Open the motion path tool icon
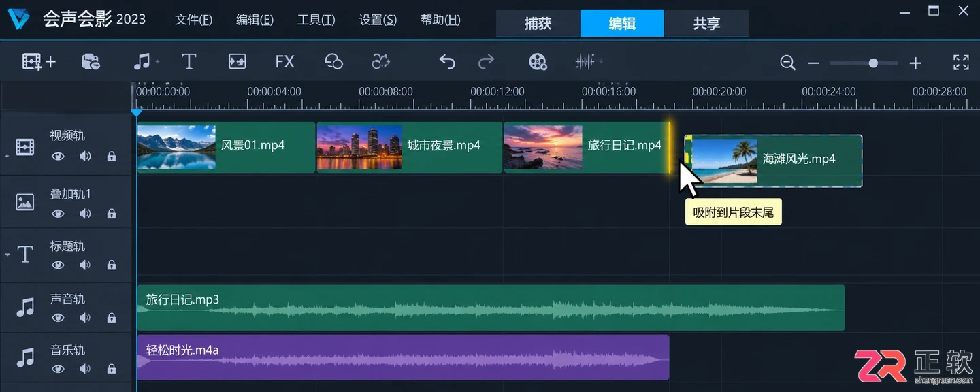This screenshot has width=980, height=392. [x=380, y=62]
